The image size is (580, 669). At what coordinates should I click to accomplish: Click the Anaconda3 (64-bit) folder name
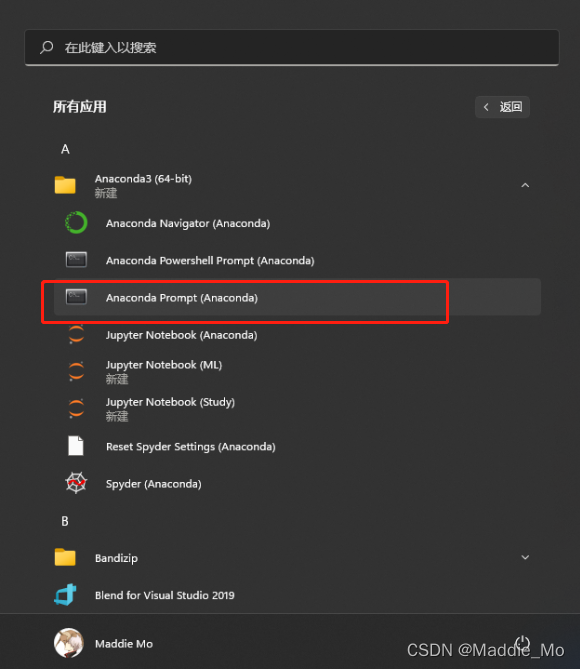[x=143, y=178]
